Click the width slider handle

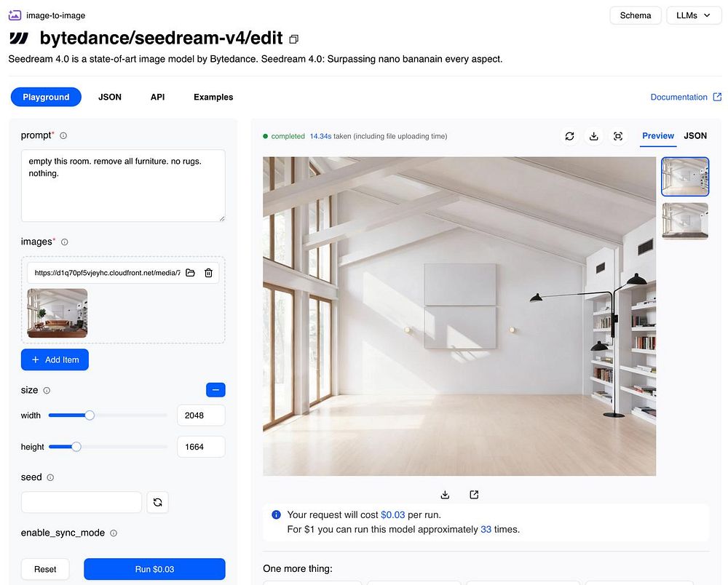90,415
